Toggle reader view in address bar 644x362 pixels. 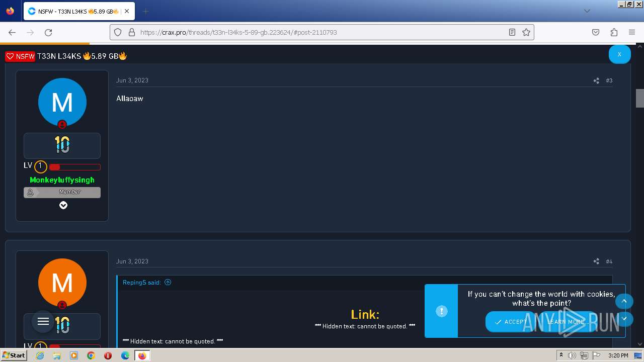click(512, 32)
